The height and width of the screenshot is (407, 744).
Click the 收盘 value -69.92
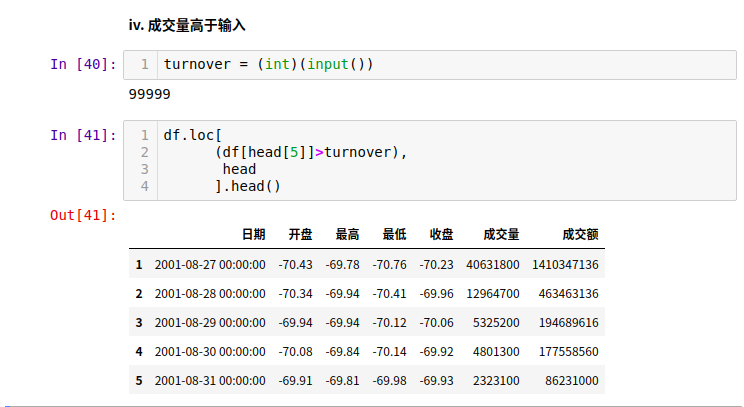pos(437,352)
